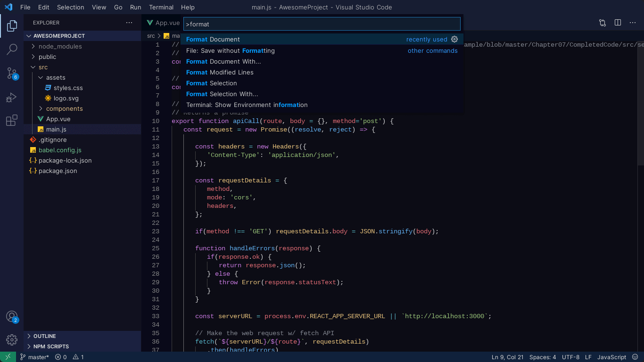Open the View menu
Screen dimensions: 644x362
point(99,7)
